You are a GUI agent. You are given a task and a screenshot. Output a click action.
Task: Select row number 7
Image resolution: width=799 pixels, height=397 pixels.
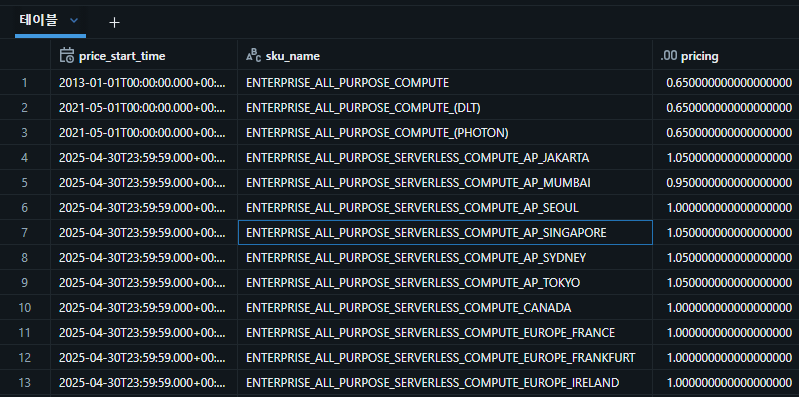(25, 232)
